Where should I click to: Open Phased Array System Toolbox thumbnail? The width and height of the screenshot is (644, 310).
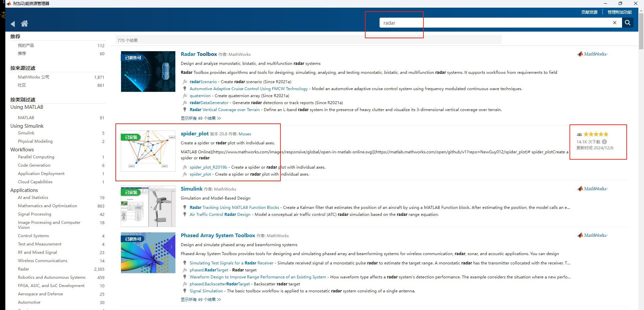[x=148, y=253]
